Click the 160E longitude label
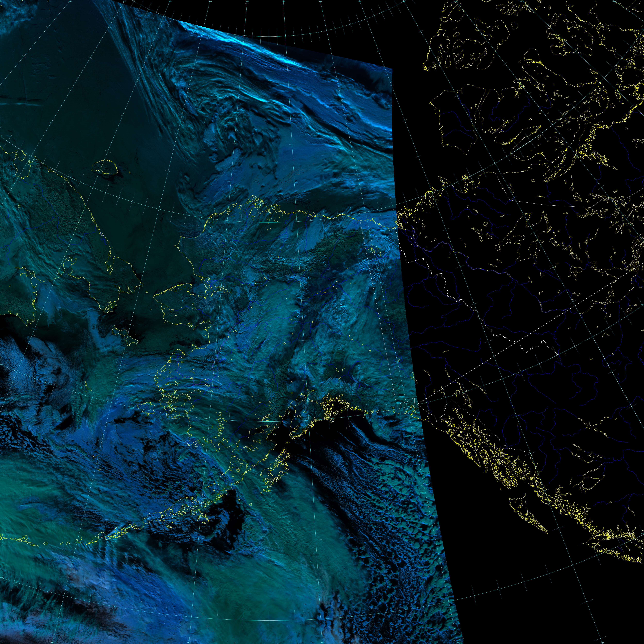The width and height of the screenshot is (644, 644). tap(70, 1)
